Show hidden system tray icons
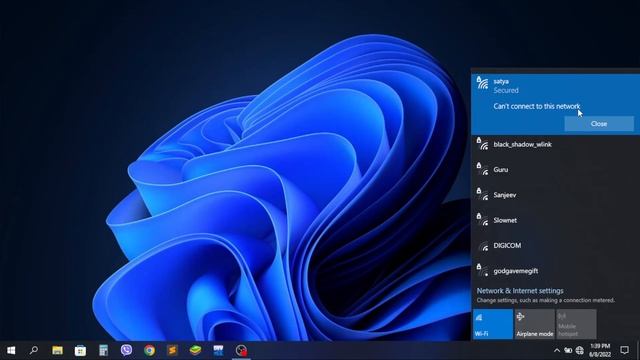This screenshot has width=640, height=360. pyautogui.click(x=557, y=350)
